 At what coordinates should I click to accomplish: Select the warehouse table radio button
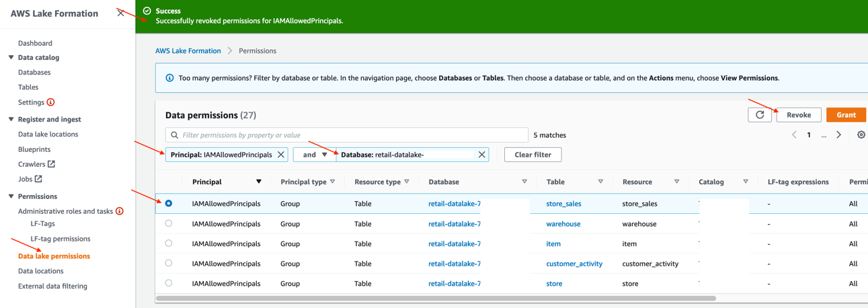coord(169,223)
